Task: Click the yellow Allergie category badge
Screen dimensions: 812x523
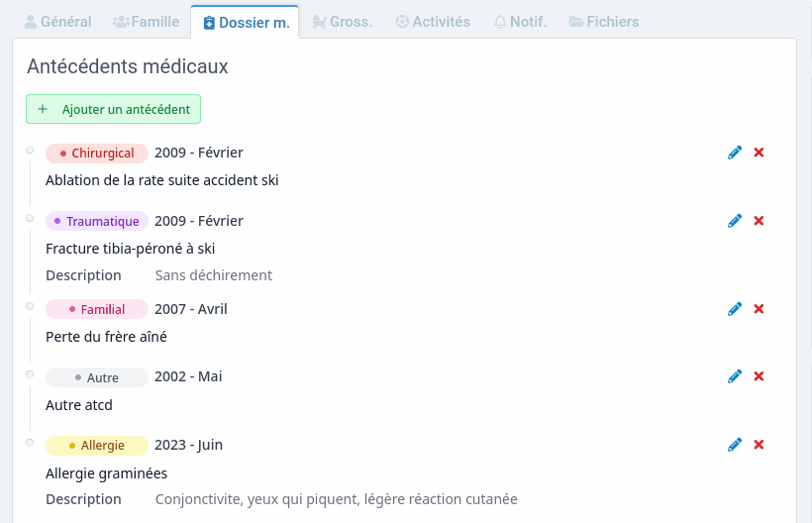Action: tap(97, 446)
